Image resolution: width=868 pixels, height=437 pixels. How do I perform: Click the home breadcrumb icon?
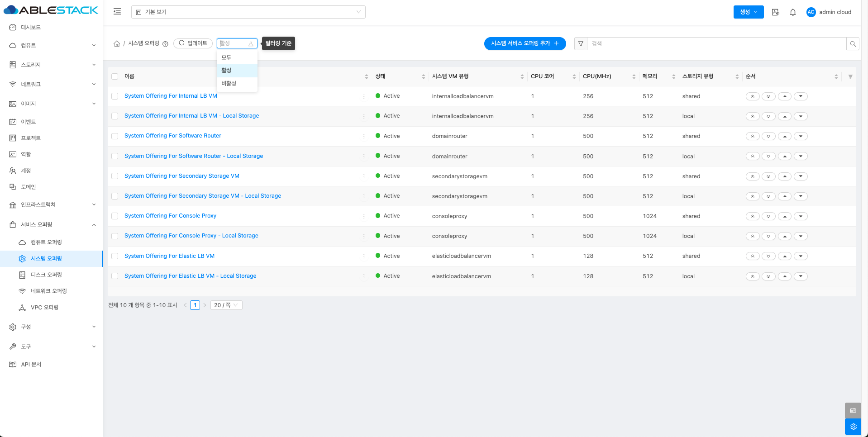click(x=117, y=43)
